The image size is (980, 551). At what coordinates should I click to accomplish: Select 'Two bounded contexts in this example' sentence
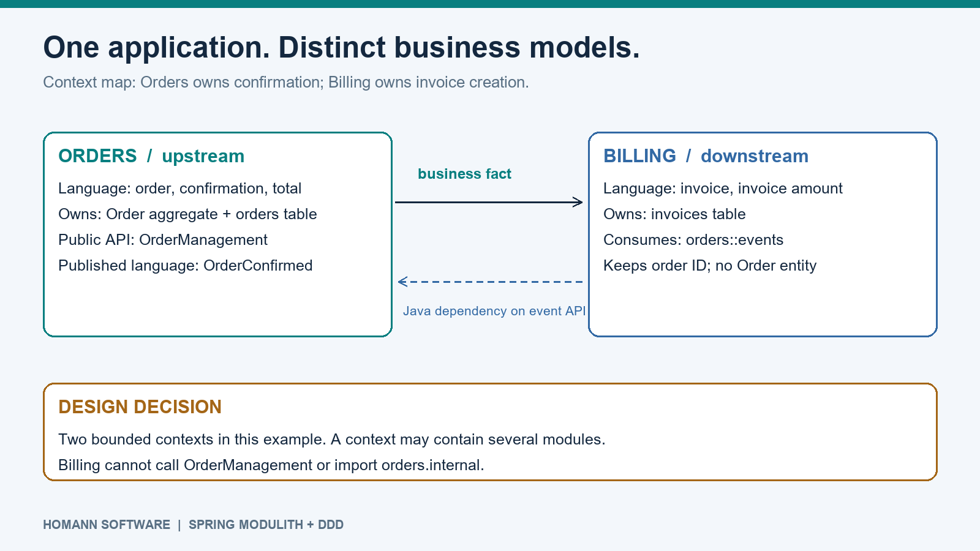tap(192, 440)
